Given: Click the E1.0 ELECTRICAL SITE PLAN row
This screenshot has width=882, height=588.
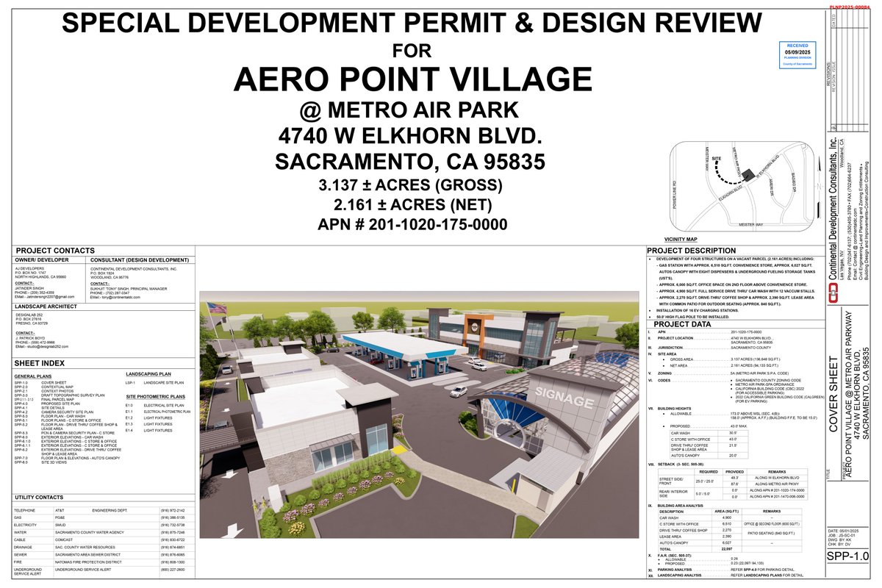Looking at the screenshot, I should click(x=154, y=405).
